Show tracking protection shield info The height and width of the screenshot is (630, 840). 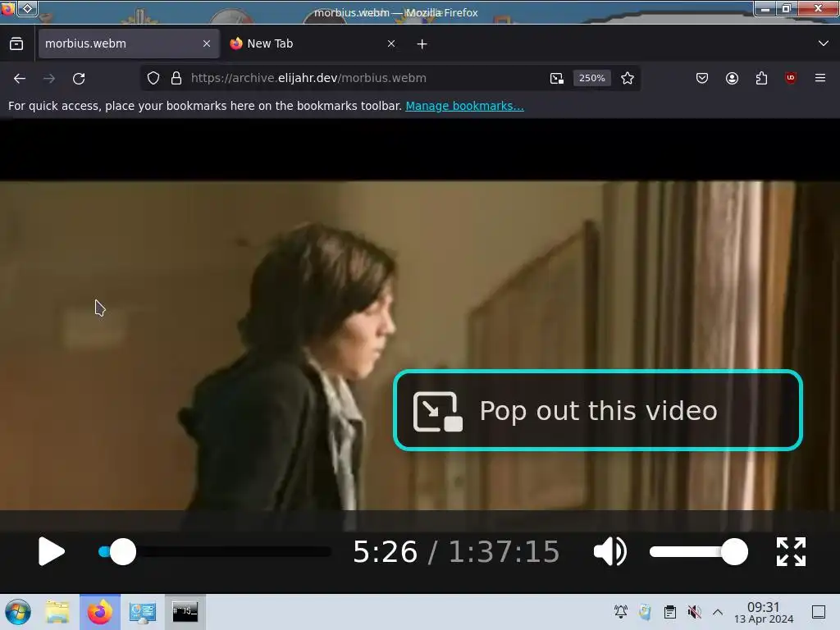[153, 78]
